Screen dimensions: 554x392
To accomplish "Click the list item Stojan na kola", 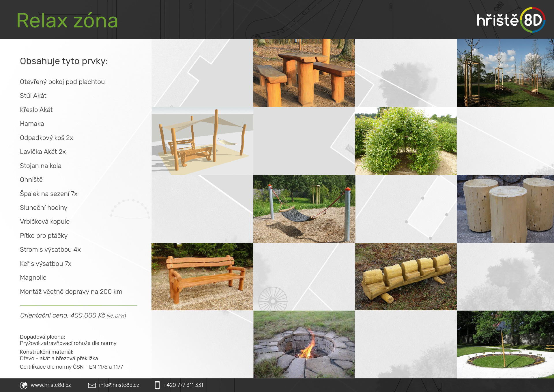I will click(x=41, y=166).
